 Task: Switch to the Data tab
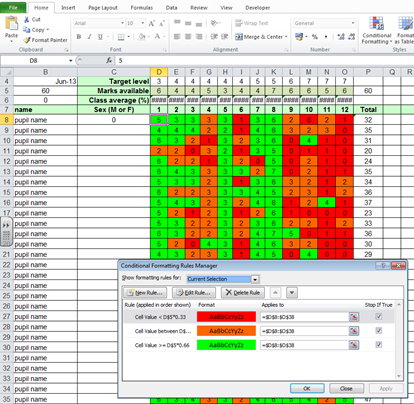click(171, 7)
